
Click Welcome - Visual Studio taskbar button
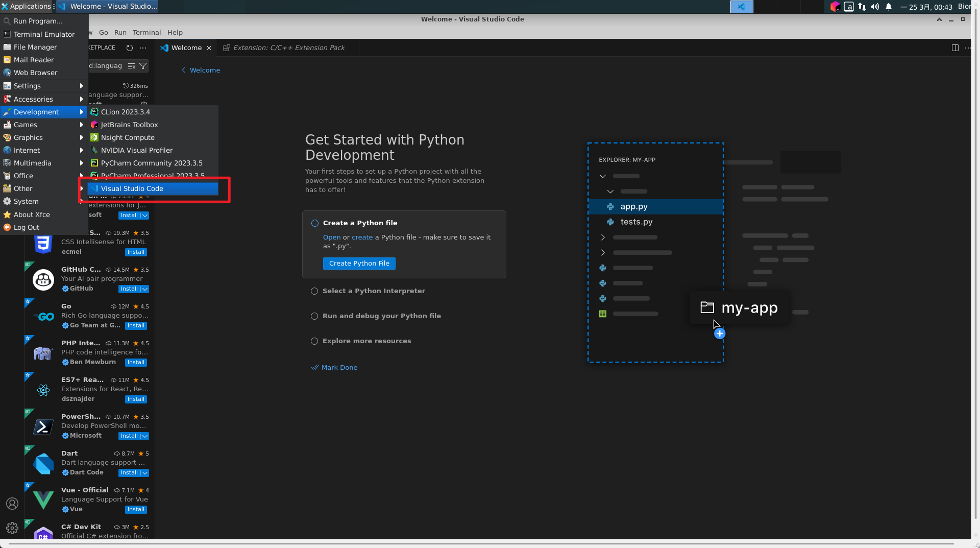pos(107,6)
